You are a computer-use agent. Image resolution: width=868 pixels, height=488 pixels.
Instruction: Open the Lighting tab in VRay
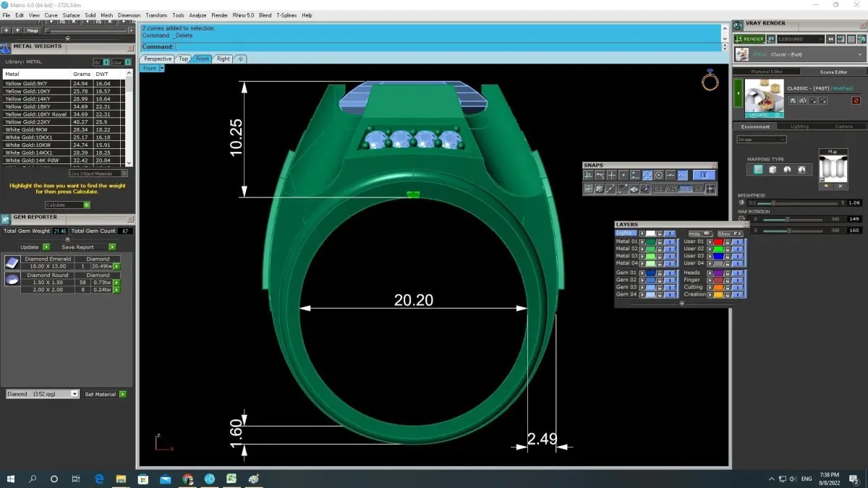tap(799, 127)
